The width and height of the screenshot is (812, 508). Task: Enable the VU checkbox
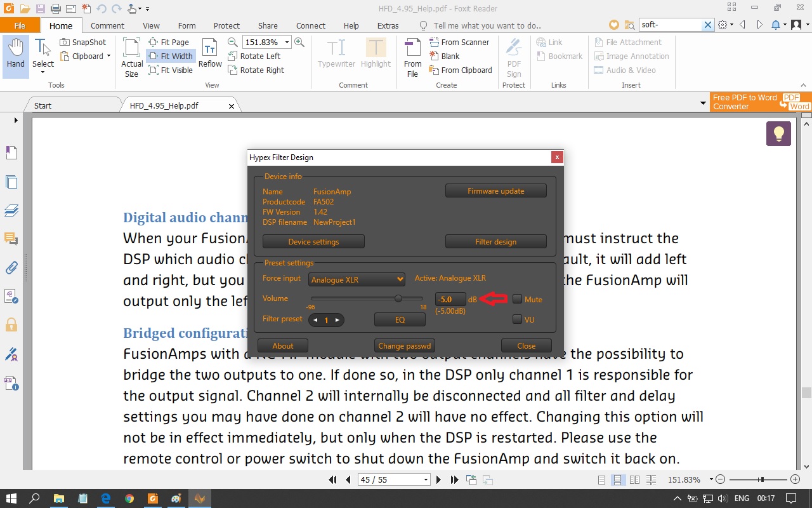click(x=517, y=319)
